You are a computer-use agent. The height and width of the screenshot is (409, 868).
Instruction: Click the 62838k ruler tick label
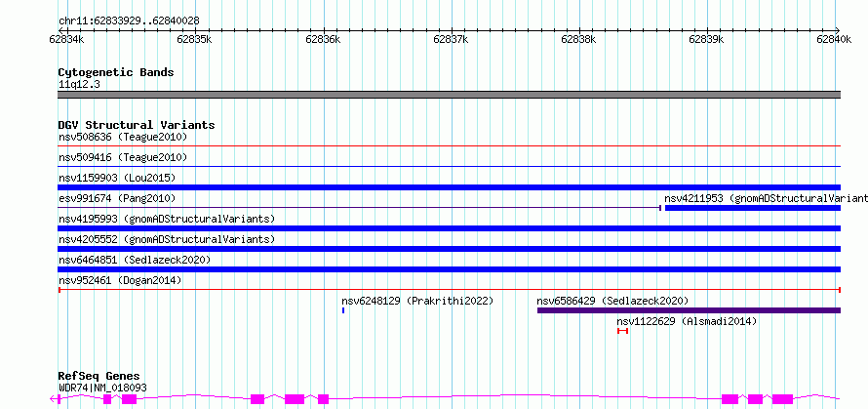(x=578, y=39)
